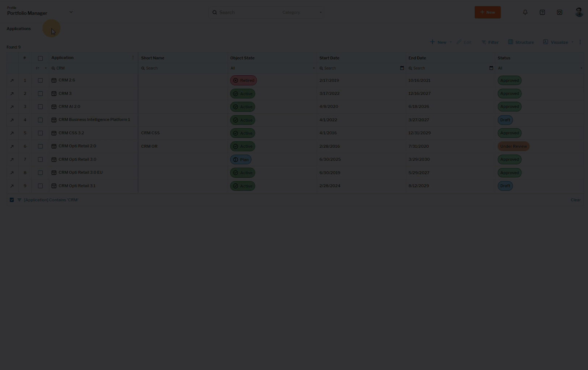
Task: Open the user profile avatar
Action: point(579,12)
